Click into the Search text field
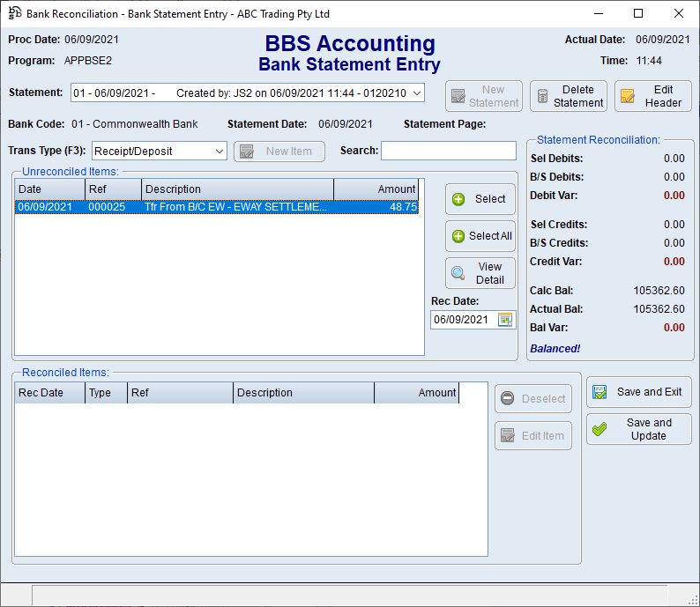Screen dimensions: 700x607 (449, 152)
